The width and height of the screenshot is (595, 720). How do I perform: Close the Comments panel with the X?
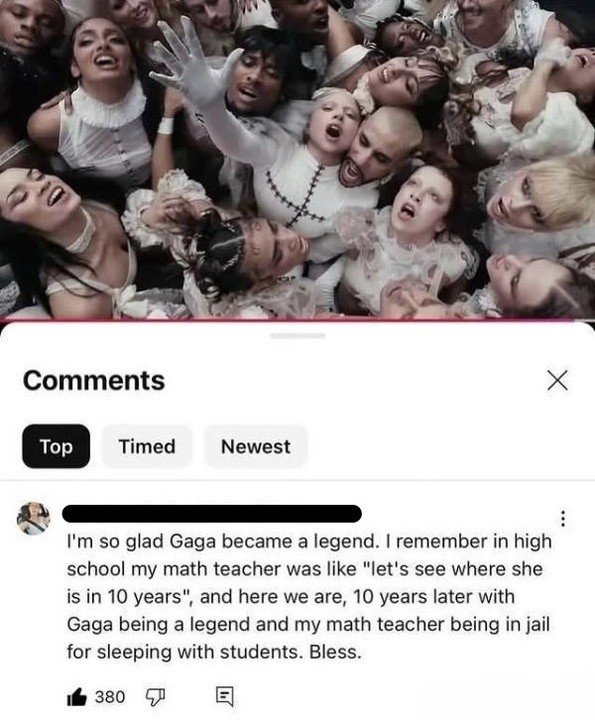coord(557,380)
